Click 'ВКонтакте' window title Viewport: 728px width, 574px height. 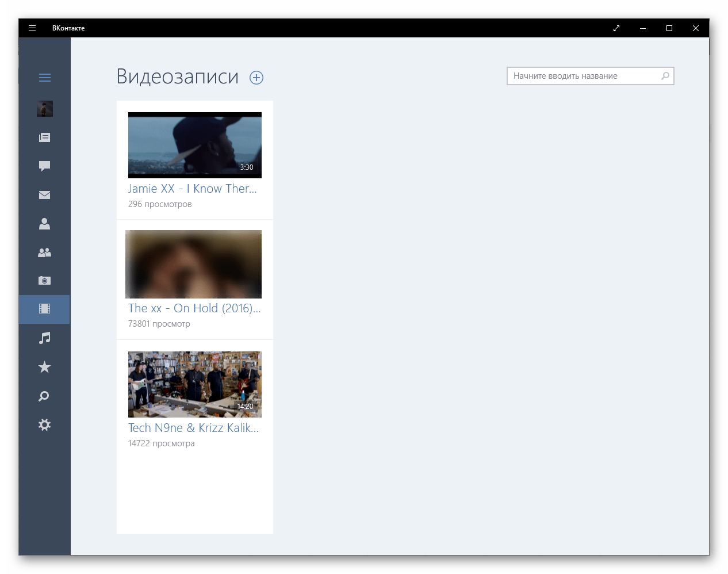[x=68, y=28]
